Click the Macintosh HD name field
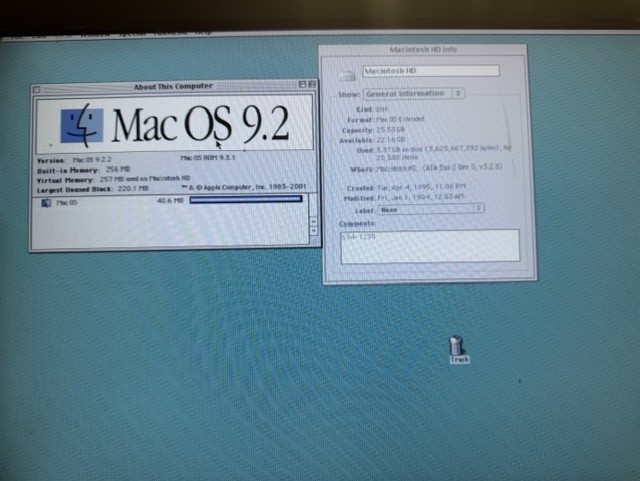The width and height of the screenshot is (640, 481). click(x=431, y=71)
